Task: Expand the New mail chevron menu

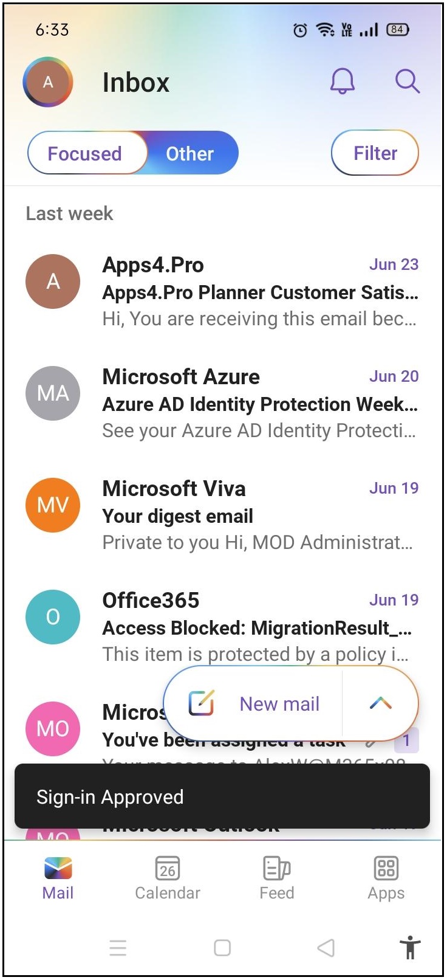Action: [381, 703]
